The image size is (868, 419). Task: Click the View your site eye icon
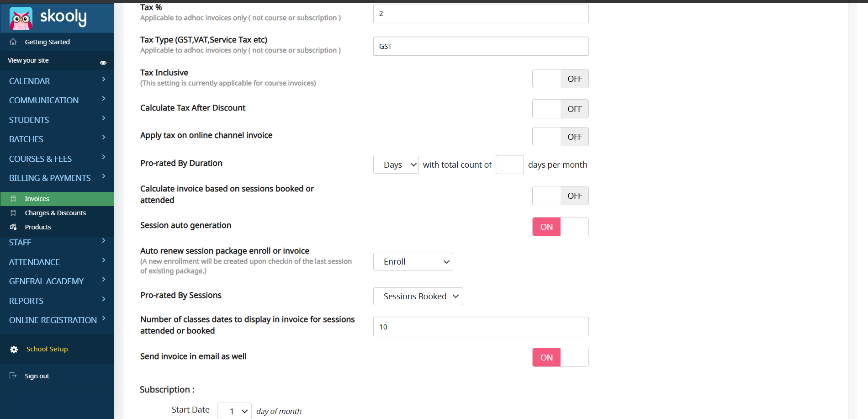[103, 63]
